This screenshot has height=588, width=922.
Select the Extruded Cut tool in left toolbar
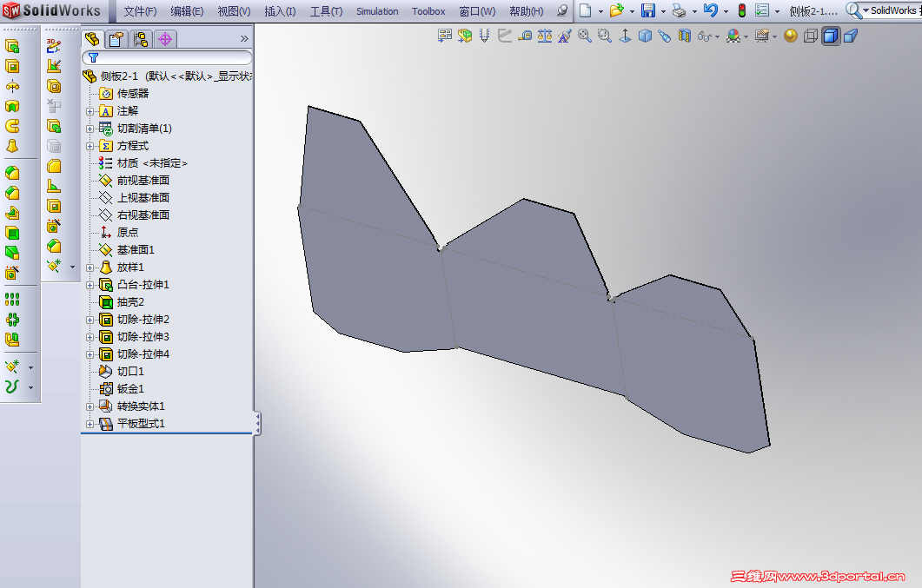pos(12,66)
